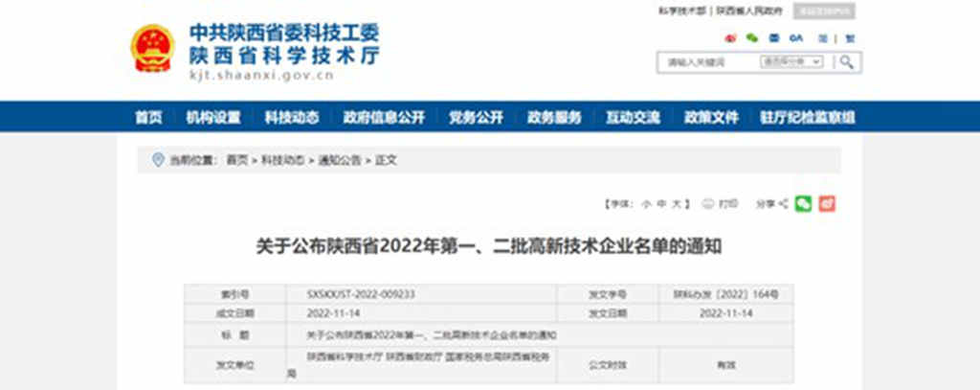
Task: Open 首页 in navigation bar
Action: (x=148, y=117)
